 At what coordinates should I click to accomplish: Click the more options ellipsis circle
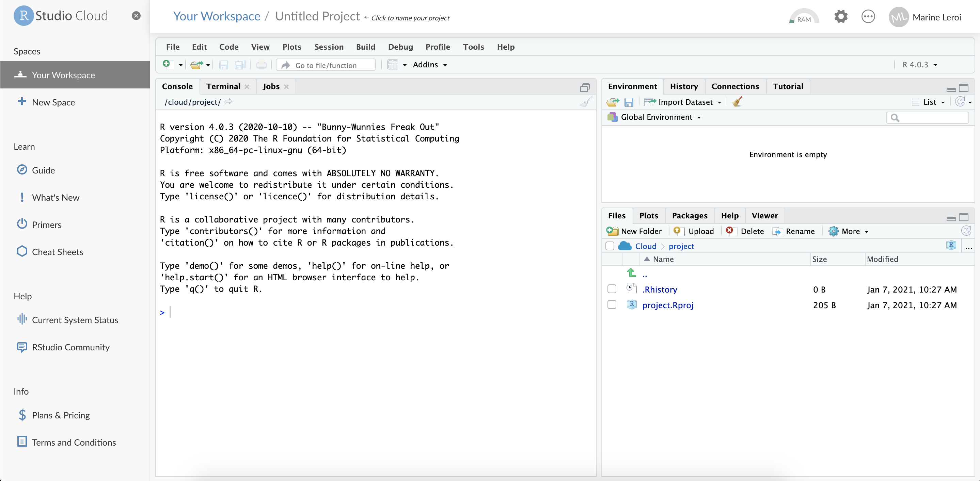[868, 16]
